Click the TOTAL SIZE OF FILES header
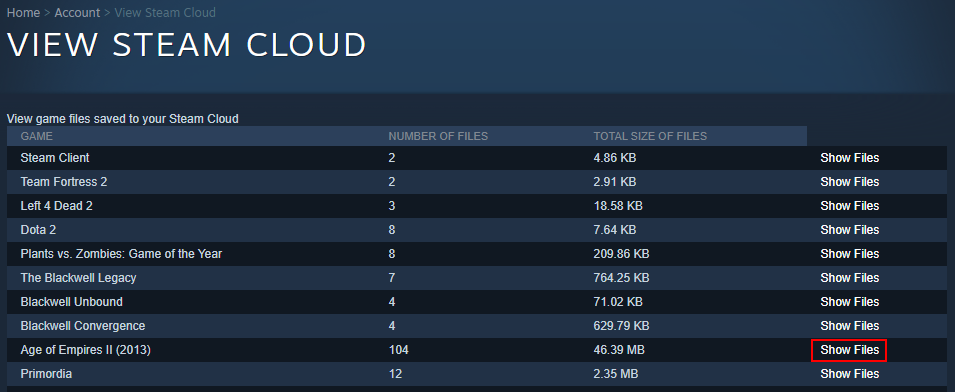Screen dimensions: 955x392 coord(650,136)
